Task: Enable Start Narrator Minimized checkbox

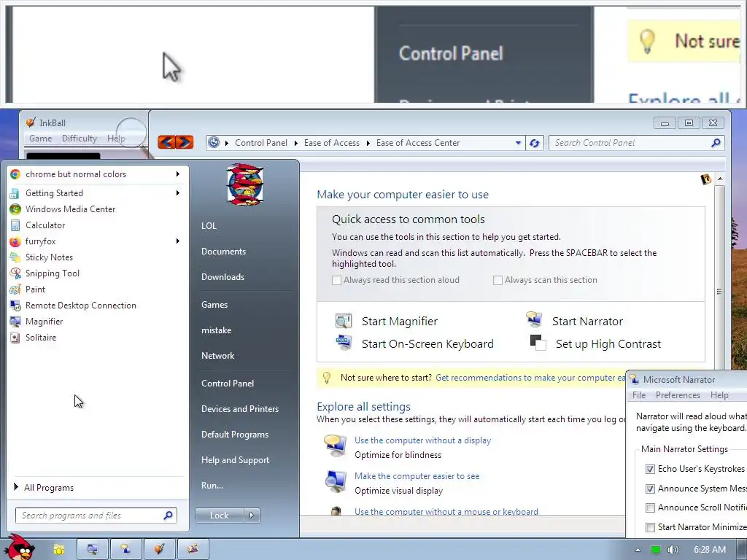Action: click(650, 528)
